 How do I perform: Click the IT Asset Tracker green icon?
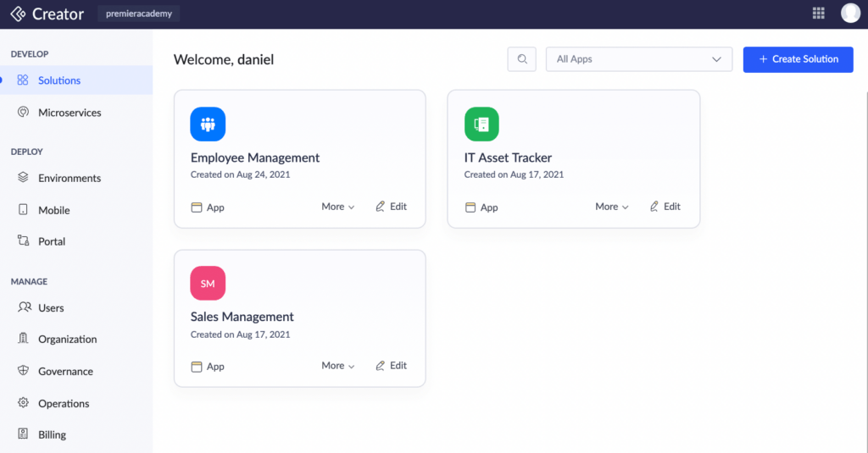[481, 124]
